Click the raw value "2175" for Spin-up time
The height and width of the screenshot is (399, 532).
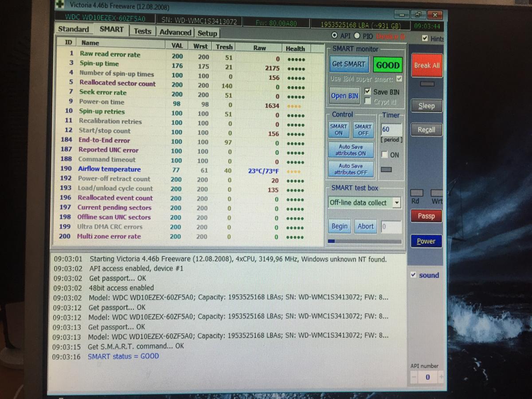(272, 68)
